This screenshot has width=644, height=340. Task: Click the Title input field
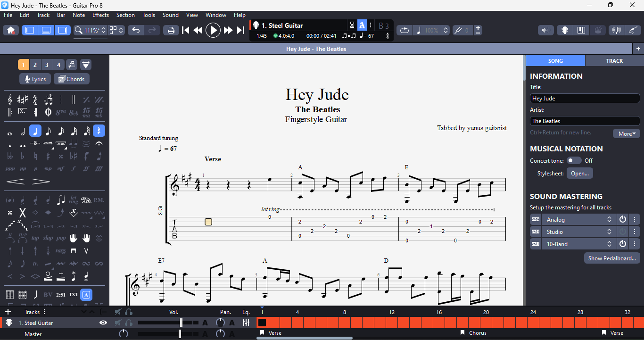click(x=585, y=98)
